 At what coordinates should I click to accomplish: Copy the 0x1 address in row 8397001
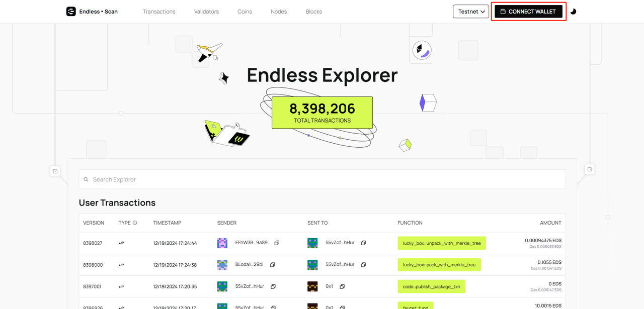tap(342, 286)
